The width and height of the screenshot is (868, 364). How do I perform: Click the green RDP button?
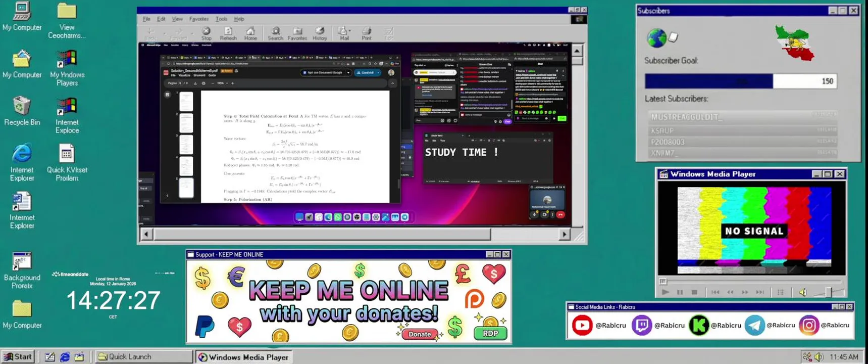click(490, 333)
